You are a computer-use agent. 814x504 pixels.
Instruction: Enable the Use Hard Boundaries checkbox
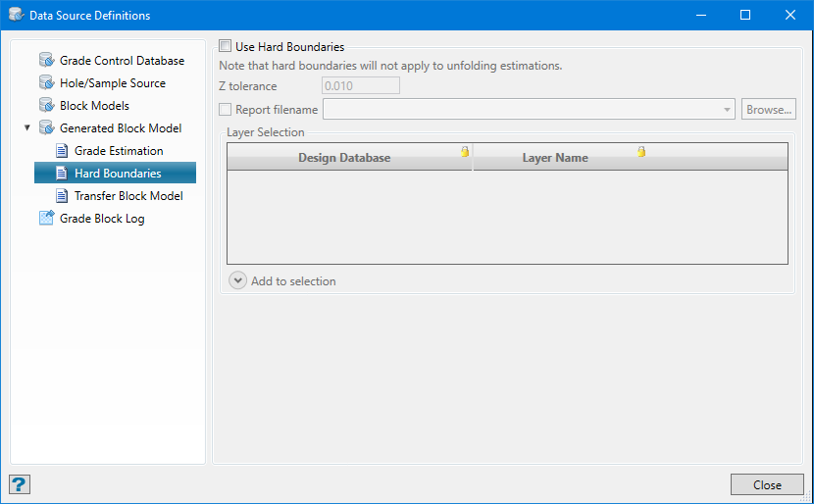(226, 46)
